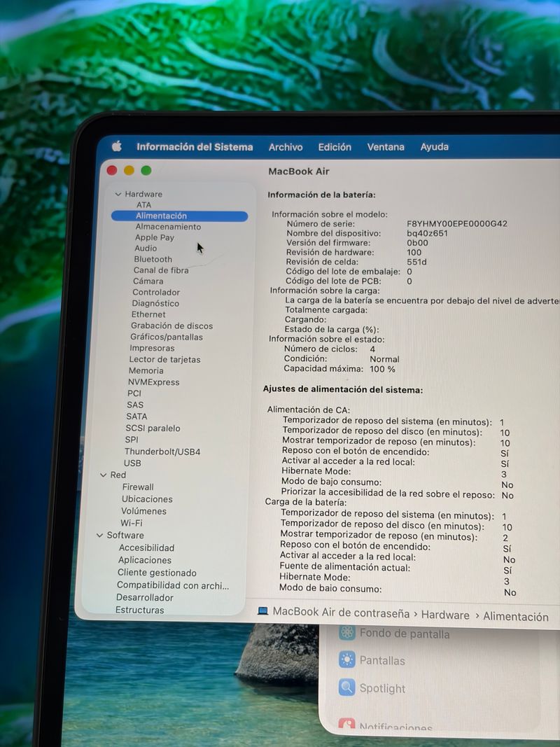The height and width of the screenshot is (747, 560).
Task: Open the Apple menu icon
Action: 117,146
